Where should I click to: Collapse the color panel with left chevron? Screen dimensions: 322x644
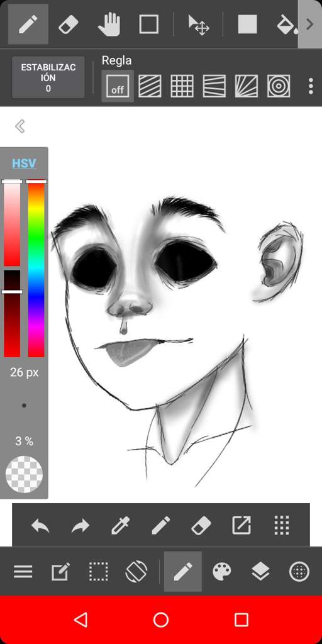(19, 126)
